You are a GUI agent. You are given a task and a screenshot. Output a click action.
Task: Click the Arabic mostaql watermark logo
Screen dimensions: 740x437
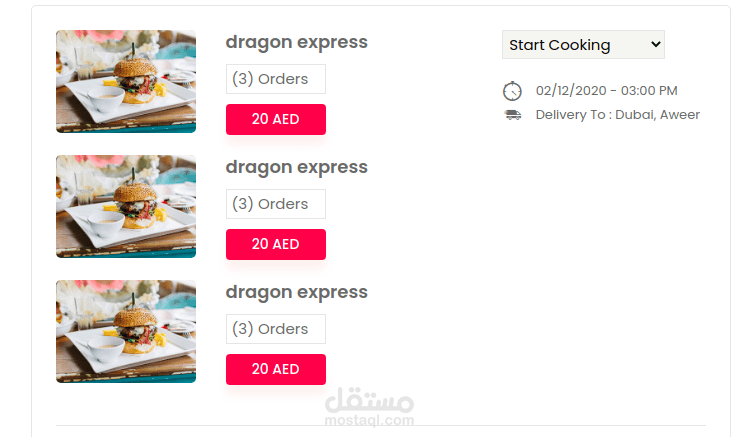[x=369, y=402]
